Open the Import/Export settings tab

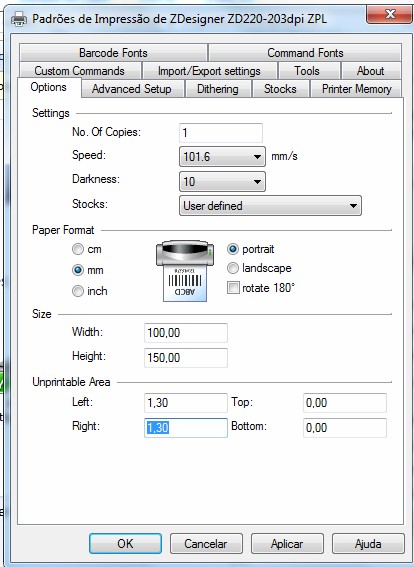[x=209, y=71]
